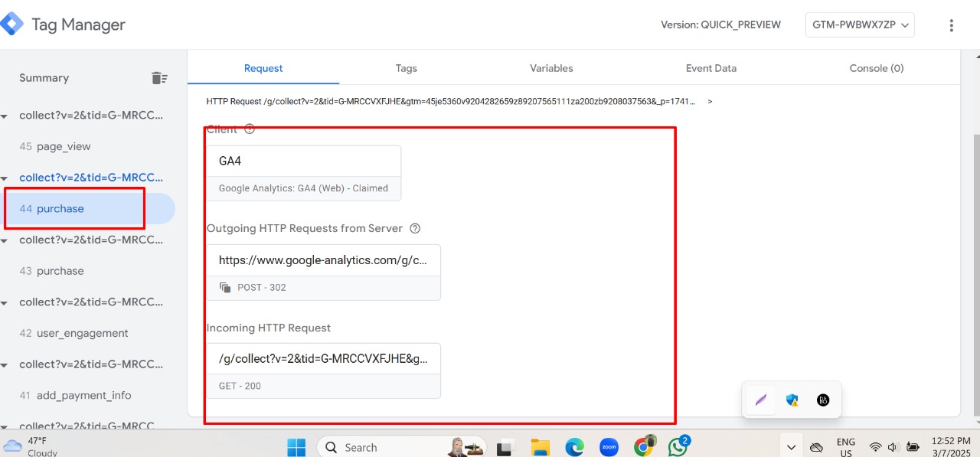
Task: Click the speaker volume tray icon
Action: point(893,447)
